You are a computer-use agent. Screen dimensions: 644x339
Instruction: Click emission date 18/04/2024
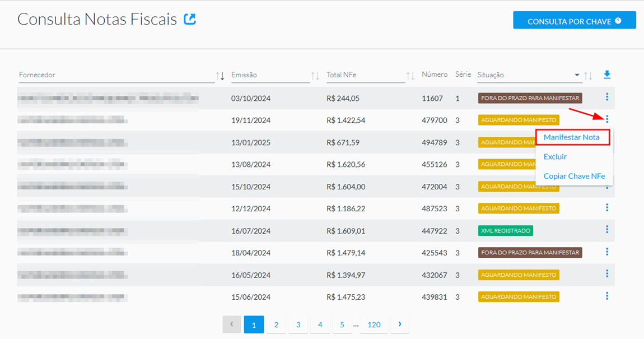(250, 253)
